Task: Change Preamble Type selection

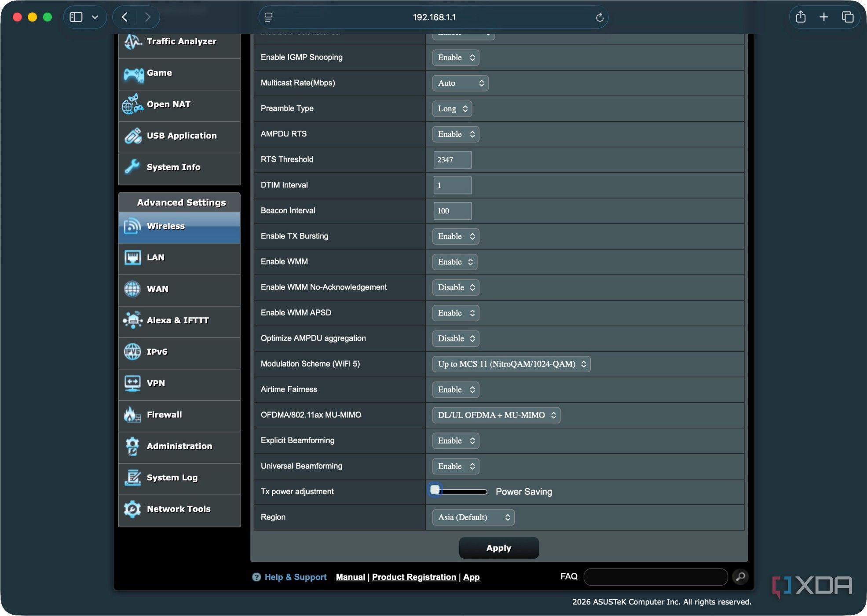Action: click(452, 109)
